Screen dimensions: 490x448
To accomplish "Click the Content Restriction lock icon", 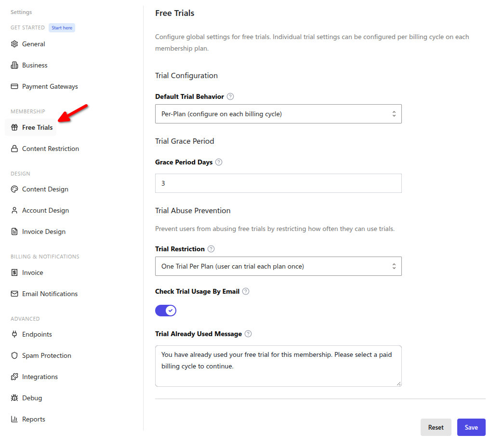I will 14,149.
